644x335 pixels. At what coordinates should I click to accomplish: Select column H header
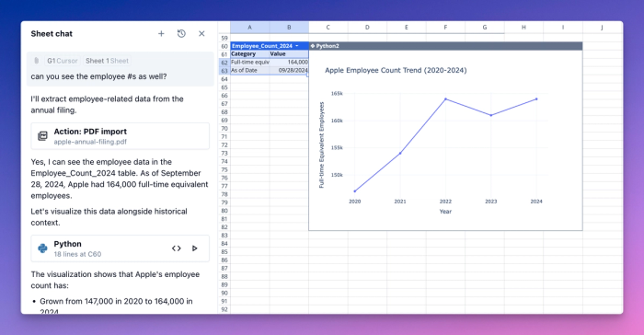[x=523, y=27]
